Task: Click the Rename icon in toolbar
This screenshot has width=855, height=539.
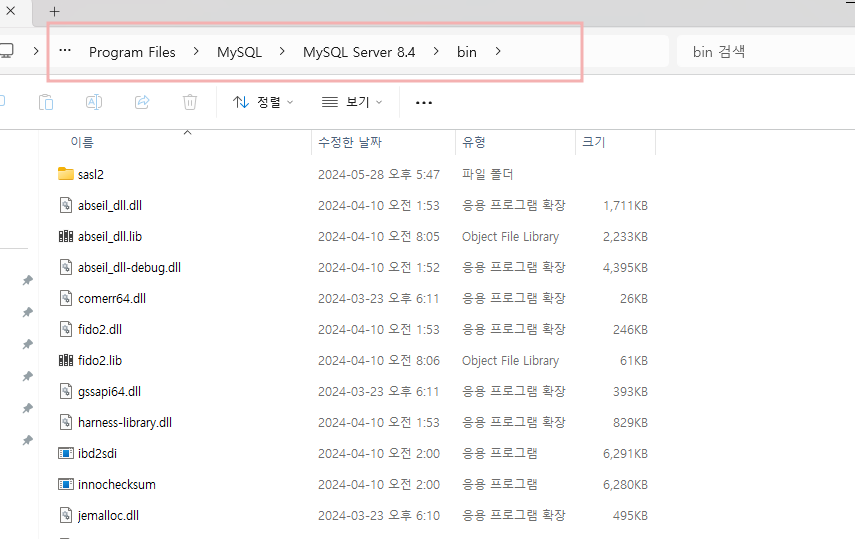Action: pyautogui.click(x=94, y=102)
